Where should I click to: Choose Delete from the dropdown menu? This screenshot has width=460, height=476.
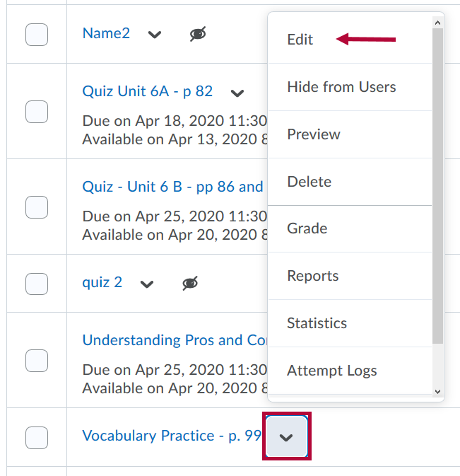309,182
